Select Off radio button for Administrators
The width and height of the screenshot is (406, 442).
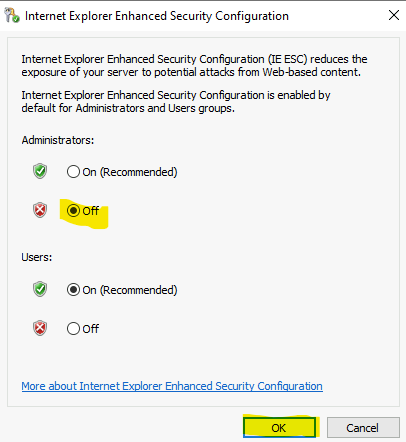pos(73,211)
